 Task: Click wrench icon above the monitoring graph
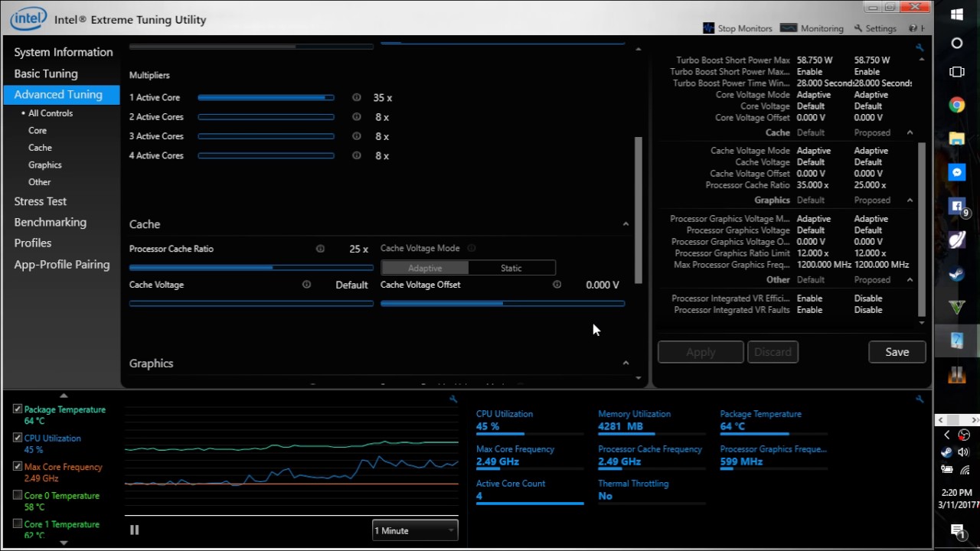tap(453, 399)
